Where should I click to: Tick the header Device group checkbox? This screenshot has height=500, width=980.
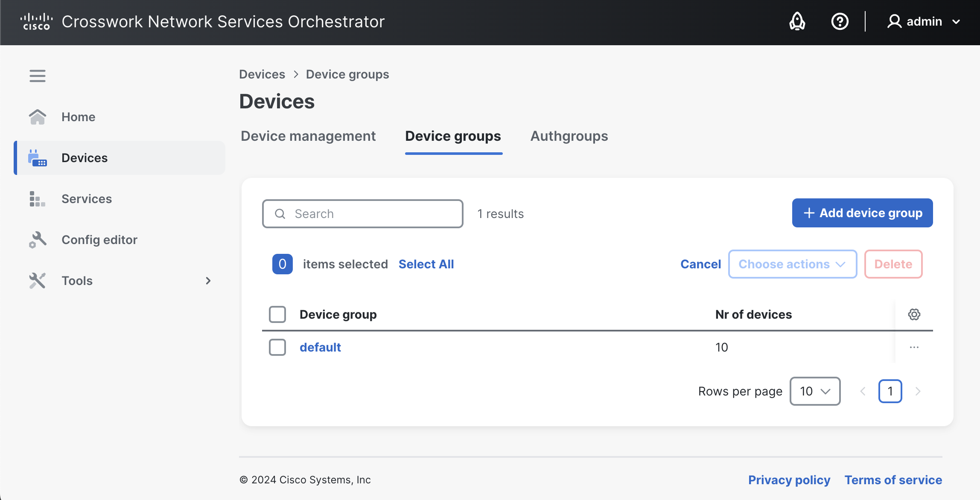(277, 314)
